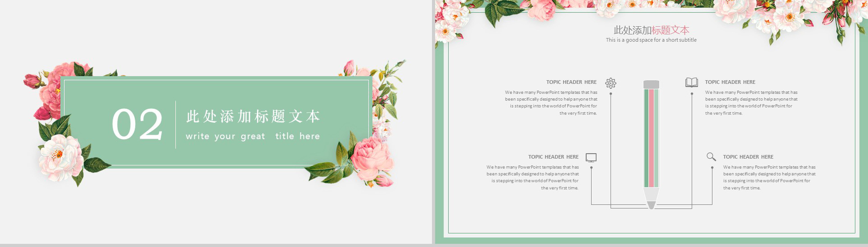Click 'write your great title here' subtitle
Screen dimensions: 868x247
pyautogui.click(x=252, y=136)
